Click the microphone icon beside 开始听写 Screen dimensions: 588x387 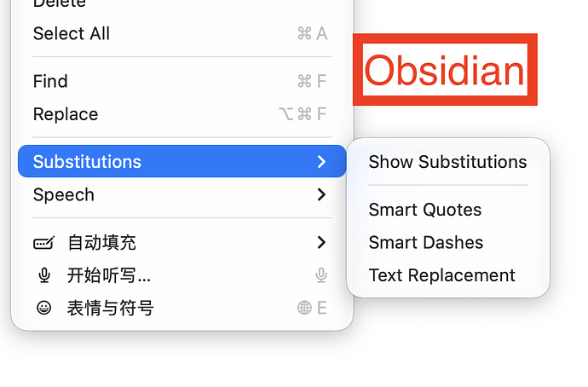coord(43,275)
